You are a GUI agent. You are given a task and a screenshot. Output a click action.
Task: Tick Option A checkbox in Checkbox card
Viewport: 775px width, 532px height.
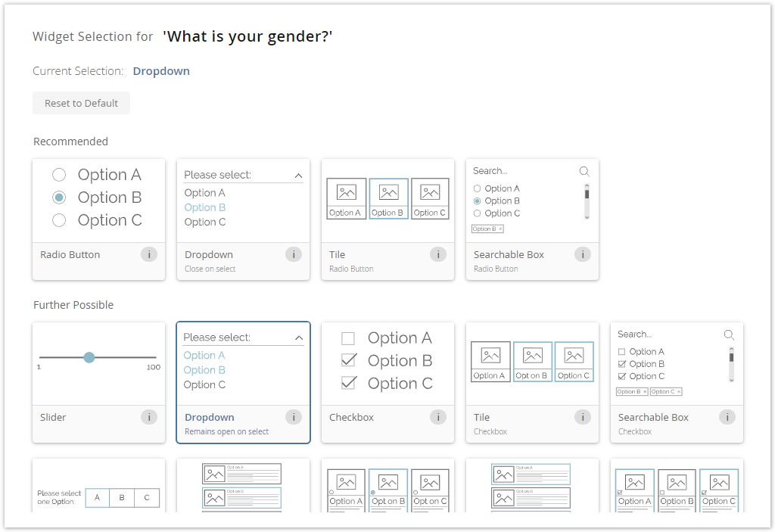pyautogui.click(x=348, y=338)
